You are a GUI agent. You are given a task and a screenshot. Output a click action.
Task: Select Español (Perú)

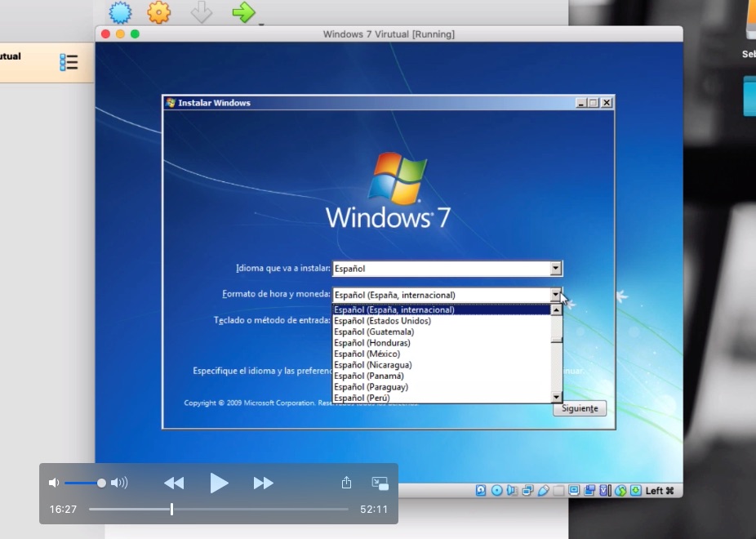tap(441, 398)
